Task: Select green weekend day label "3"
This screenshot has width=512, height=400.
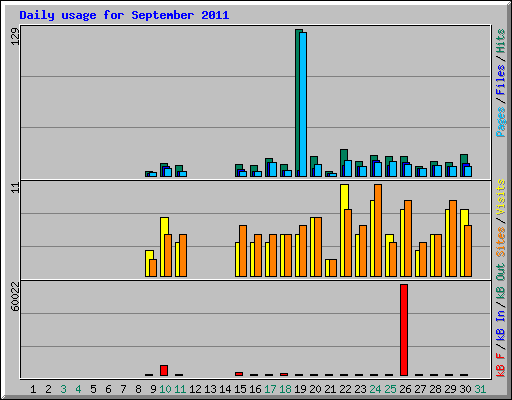Action: click(63, 389)
